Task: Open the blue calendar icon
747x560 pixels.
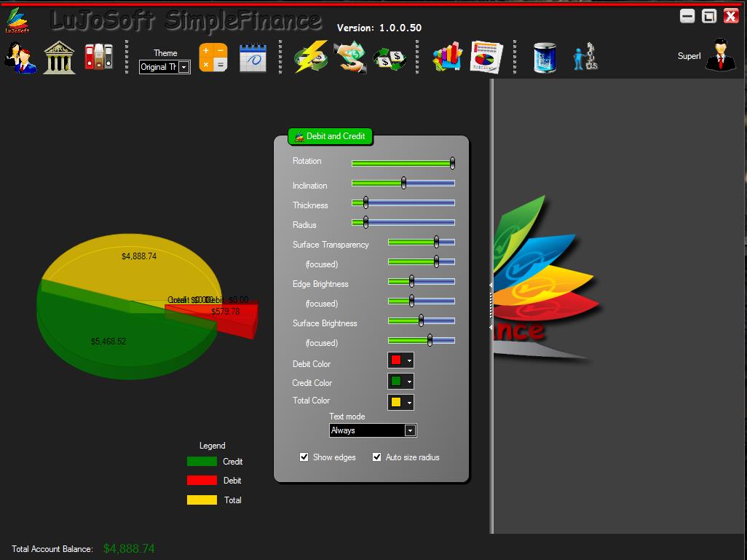Action: pyautogui.click(x=253, y=58)
